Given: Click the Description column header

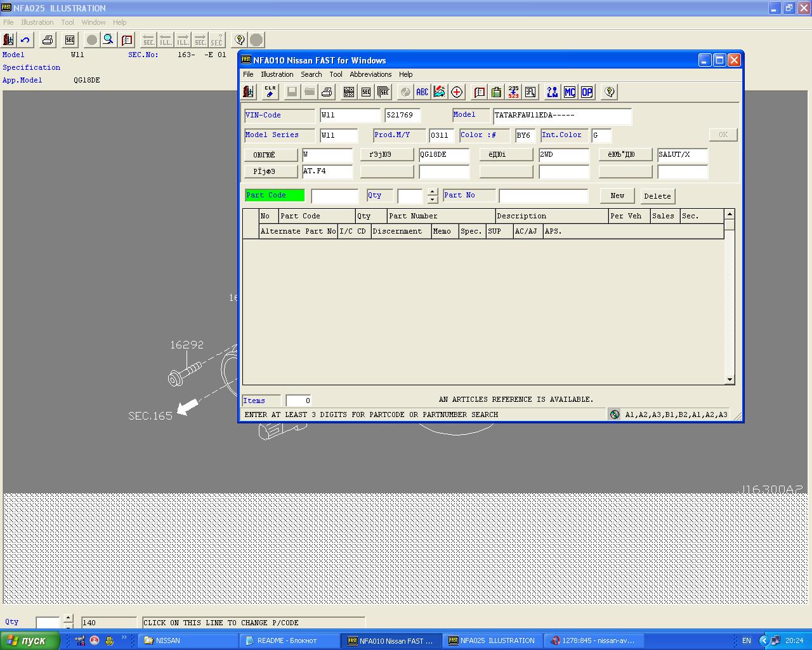Looking at the screenshot, I should (551, 216).
